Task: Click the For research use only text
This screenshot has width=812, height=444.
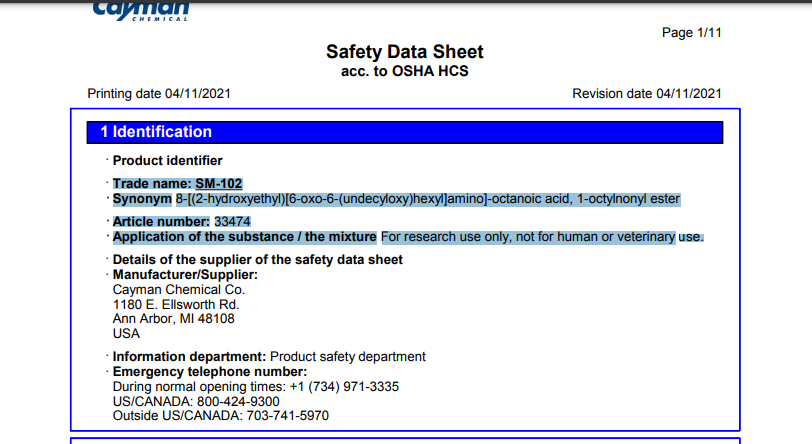Action: coord(542,237)
